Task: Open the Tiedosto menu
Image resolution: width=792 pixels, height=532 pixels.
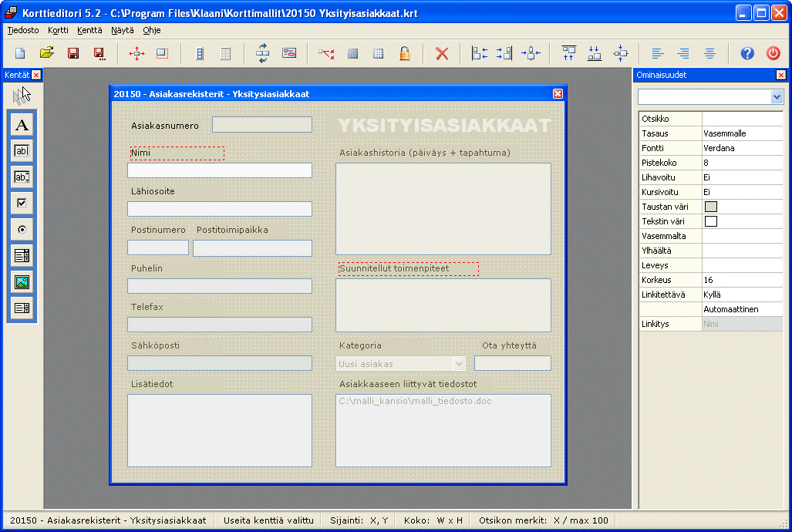Action: [23, 30]
